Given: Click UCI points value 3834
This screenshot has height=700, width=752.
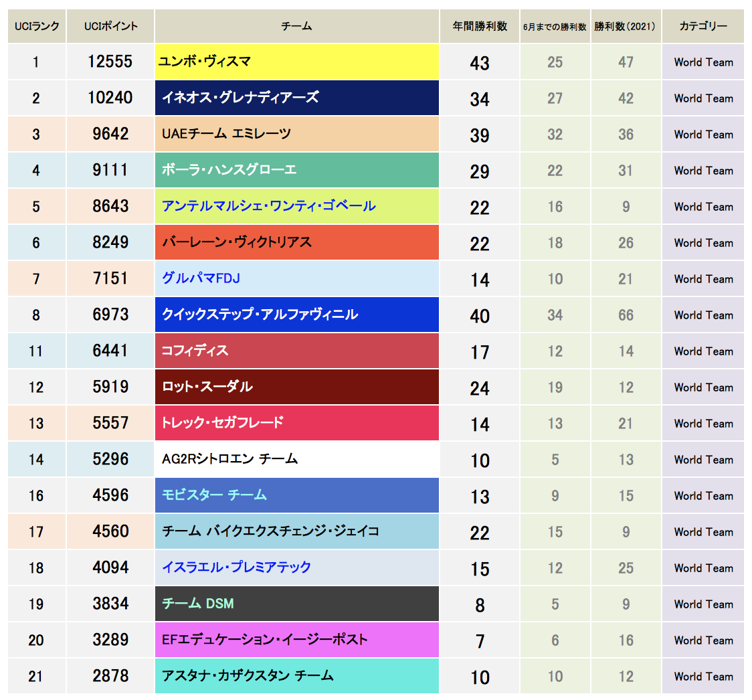Looking at the screenshot, I should (111, 604).
